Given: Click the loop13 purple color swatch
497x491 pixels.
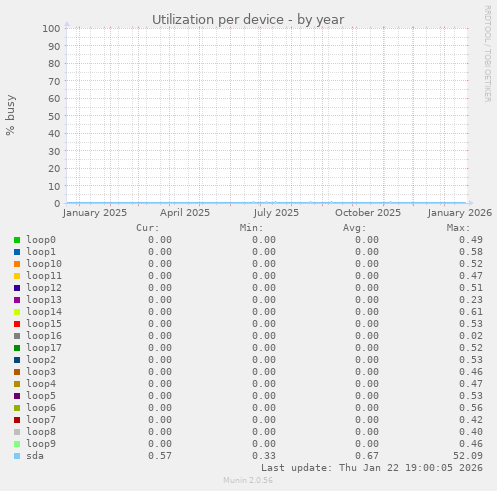Looking at the screenshot, I should pos(17,300).
